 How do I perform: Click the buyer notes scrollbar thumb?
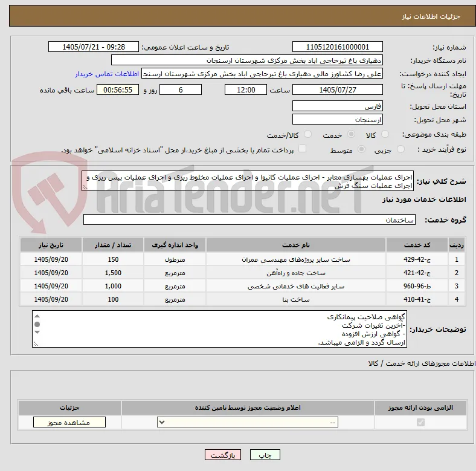point(37,324)
